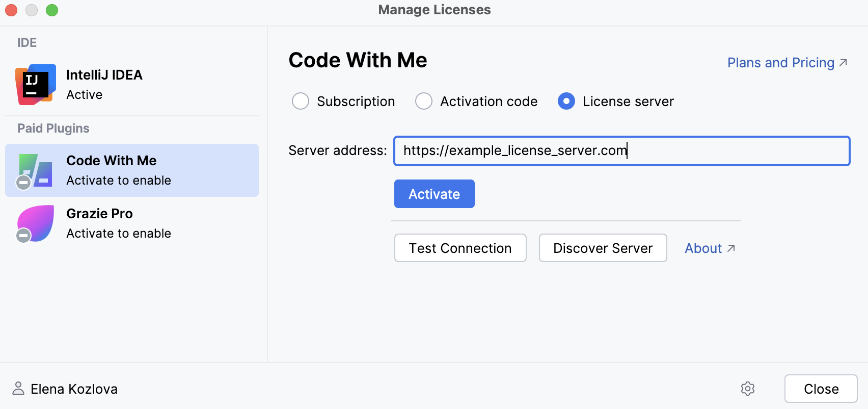Click the Grazie Pro plugin icon
This screenshot has width=868, height=409.
[x=35, y=224]
